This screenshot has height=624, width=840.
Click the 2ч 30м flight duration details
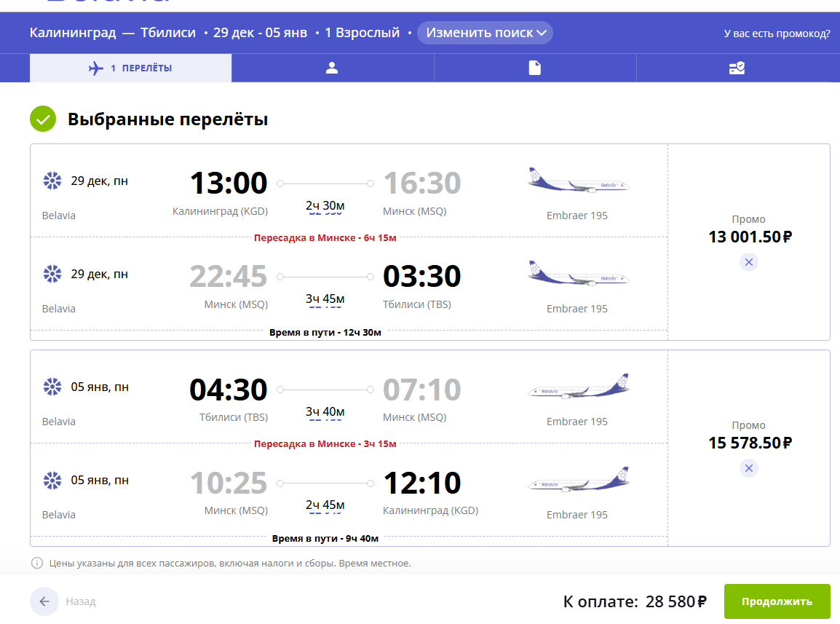(325, 206)
